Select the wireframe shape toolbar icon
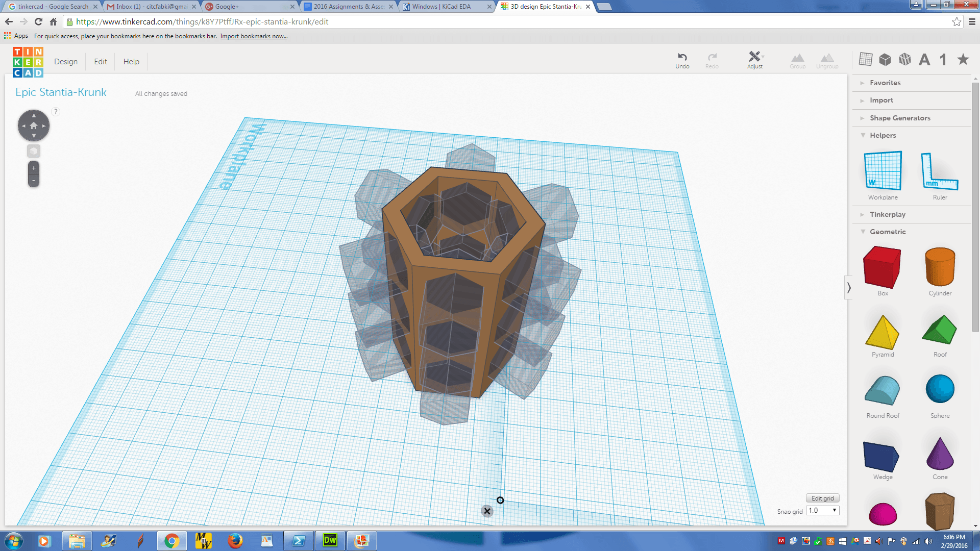 pyautogui.click(x=905, y=59)
